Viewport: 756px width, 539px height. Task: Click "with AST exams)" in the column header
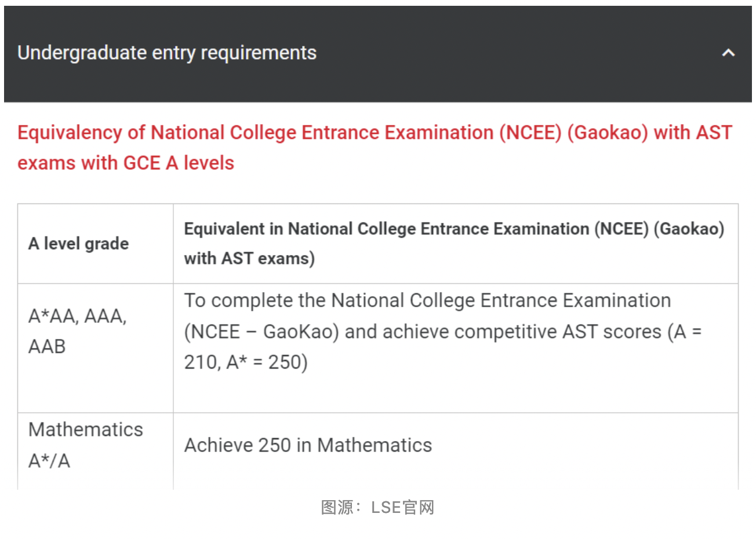tap(249, 258)
